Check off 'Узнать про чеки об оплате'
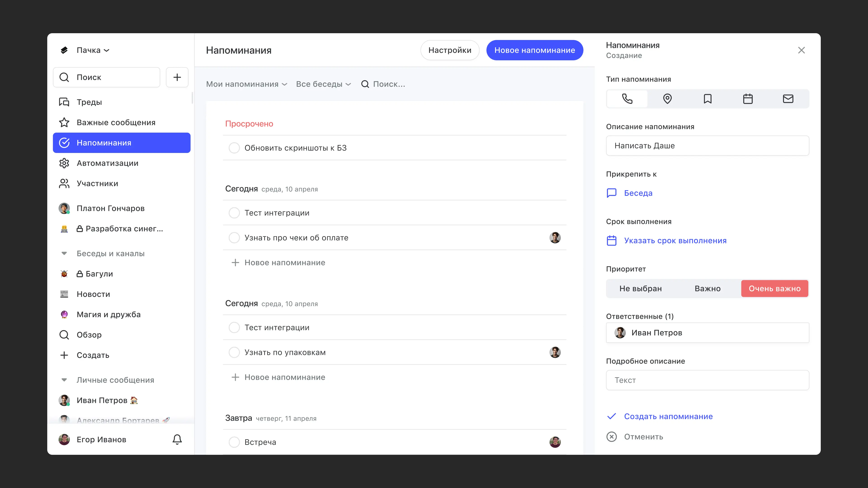The height and width of the screenshot is (488, 868). (x=234, y=238)
